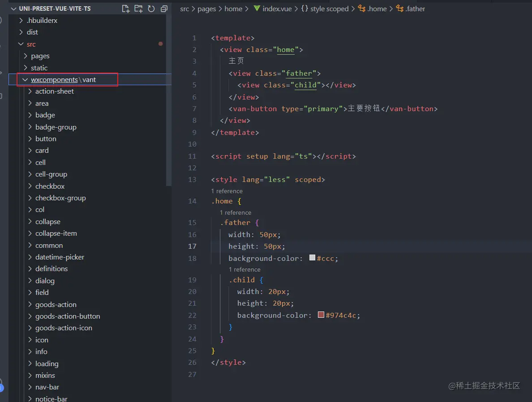Click the curly-braces icon before style scoped
This screenshot has height=402, width=532.
point(305,9)
